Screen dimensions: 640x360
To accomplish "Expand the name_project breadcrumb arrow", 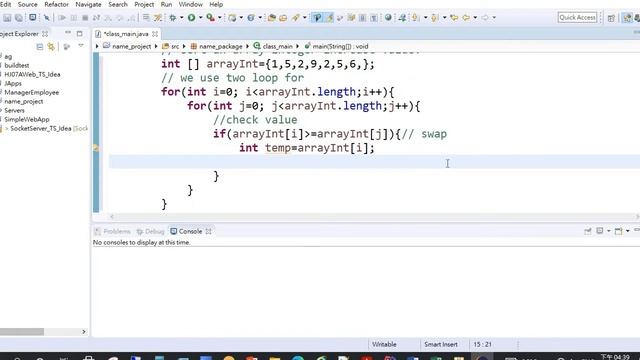I will click(x=156, y=47).
